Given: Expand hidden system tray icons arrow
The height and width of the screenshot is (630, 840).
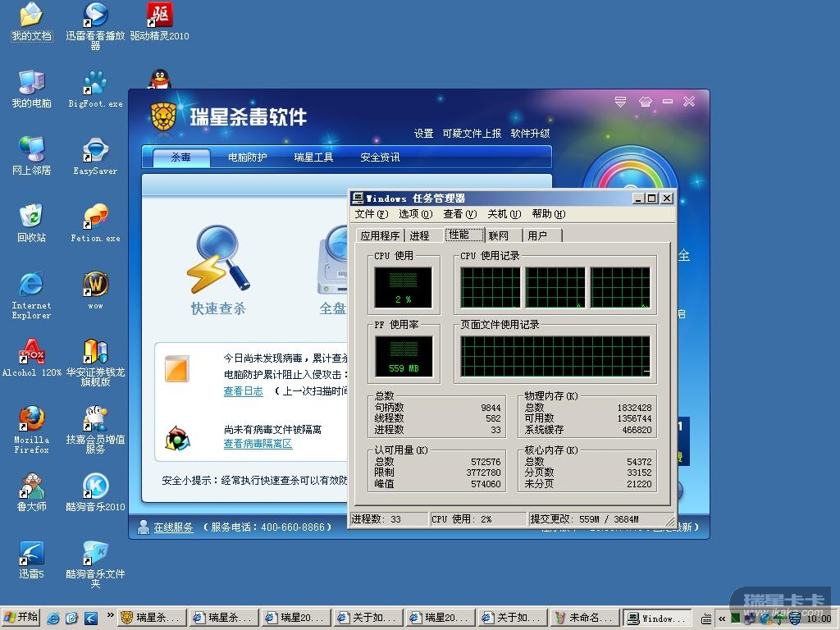Looking at the screenshot, I should (722, 619).
